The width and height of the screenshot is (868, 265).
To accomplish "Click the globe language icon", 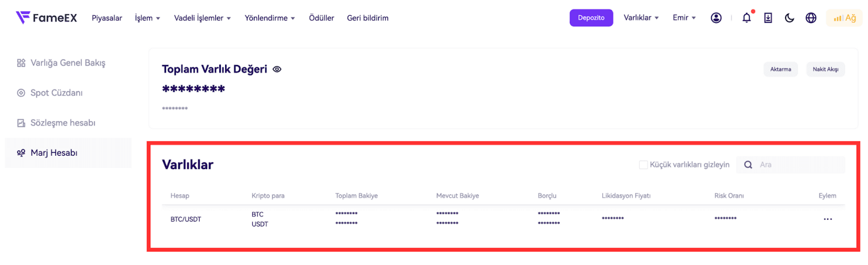I will click(811, 18).
